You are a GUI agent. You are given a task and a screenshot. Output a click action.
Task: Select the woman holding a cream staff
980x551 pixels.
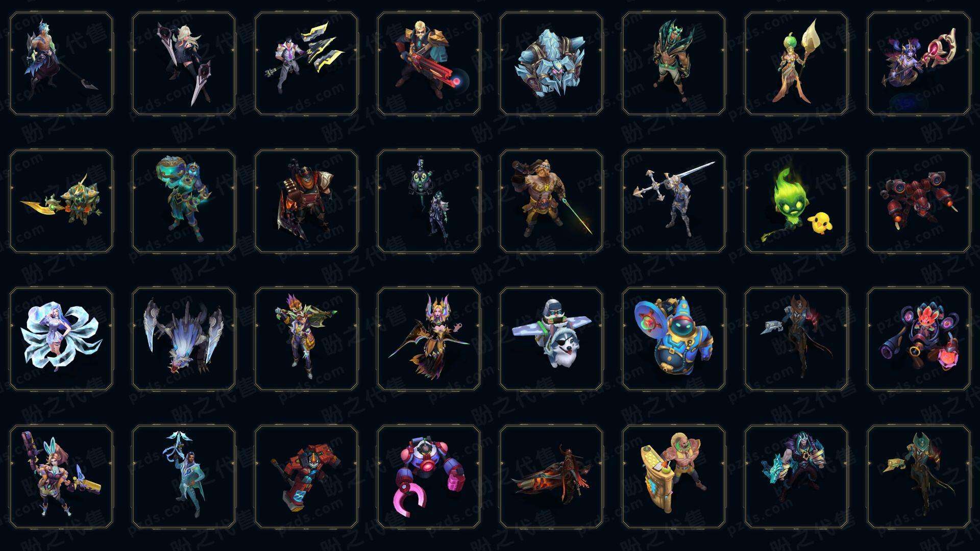pyautogui.click(x=796, y=64)
